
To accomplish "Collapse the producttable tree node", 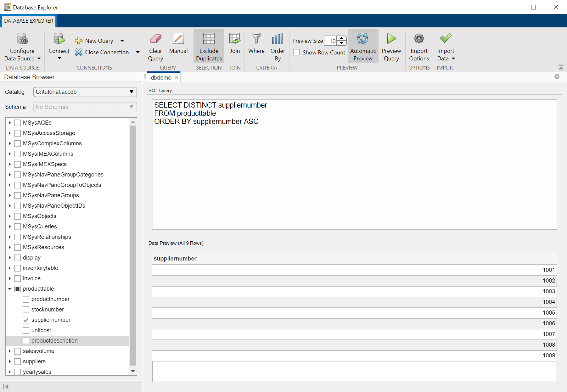I will click(x=10, y=289).
